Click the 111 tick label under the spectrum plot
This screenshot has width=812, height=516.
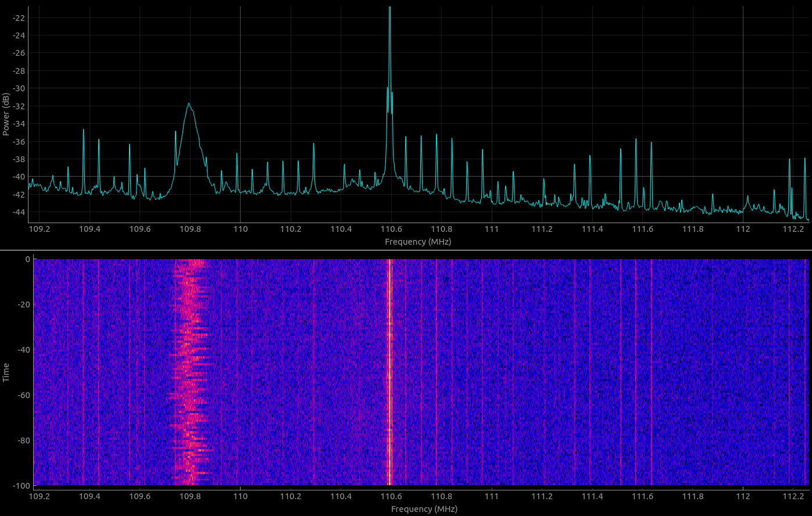(492, 229)
